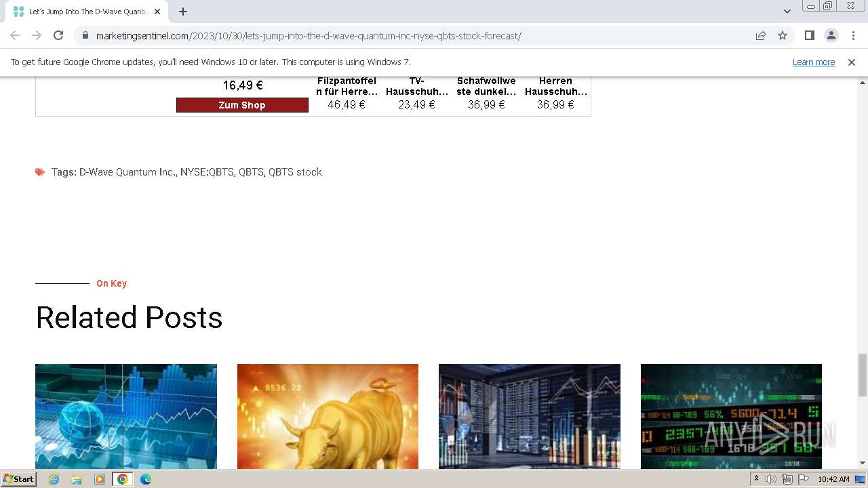Open the Chrome side panel
868x488 pixels.
point(809,35)
